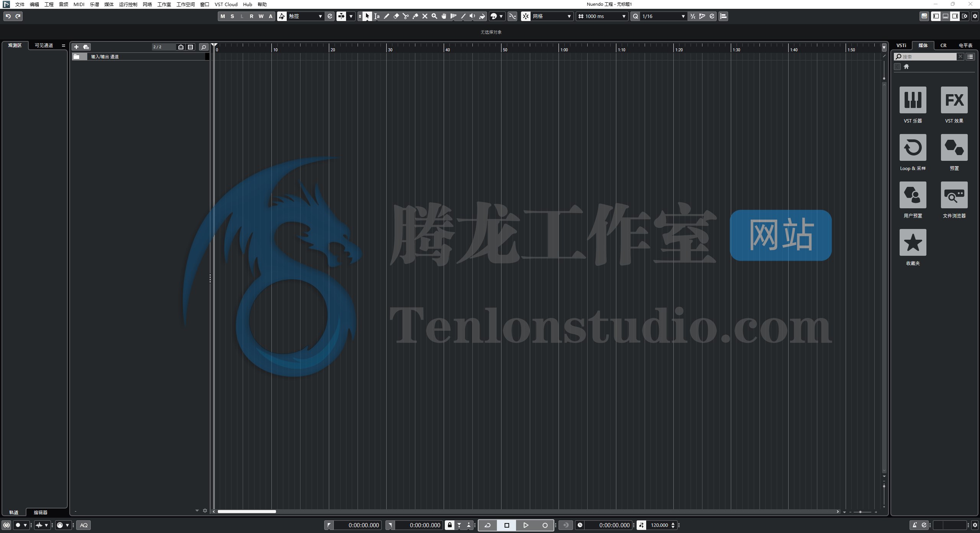This screenshot has width=980, height=533.
Task: Select the Play speaker tool
Action: (x=472, y=16)
